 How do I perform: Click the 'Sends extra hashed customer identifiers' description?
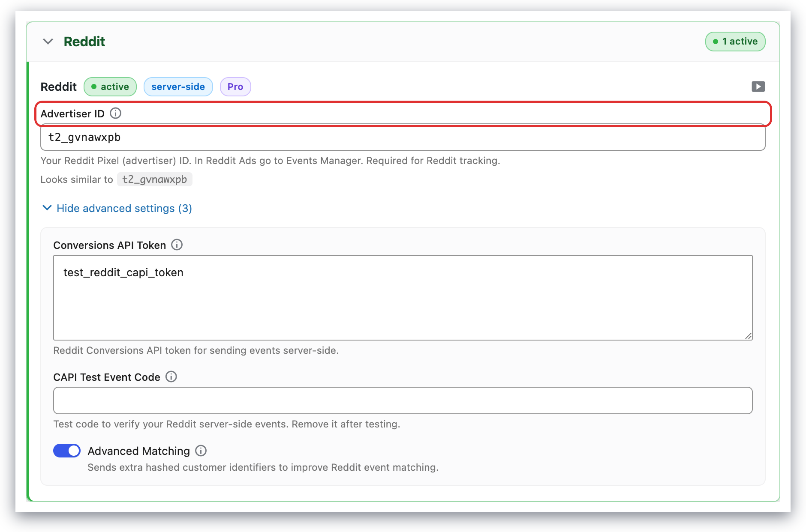click(263, 467)
